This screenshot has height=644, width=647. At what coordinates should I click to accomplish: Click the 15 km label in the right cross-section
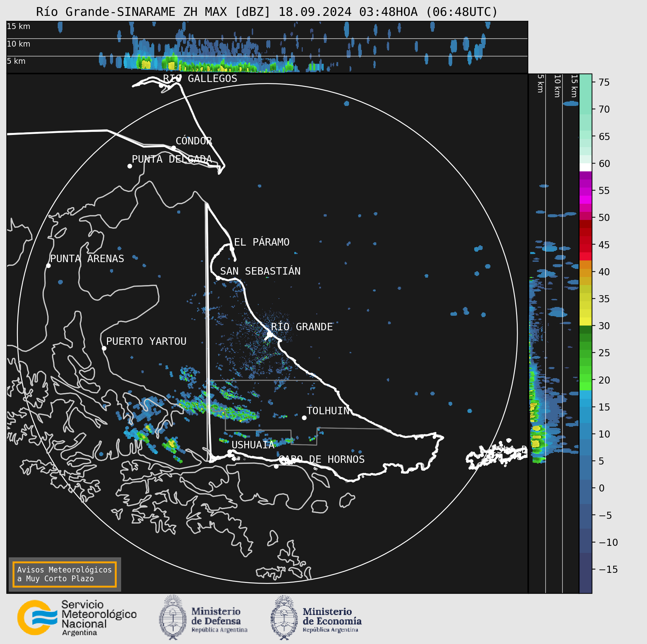tap(574, 86)
